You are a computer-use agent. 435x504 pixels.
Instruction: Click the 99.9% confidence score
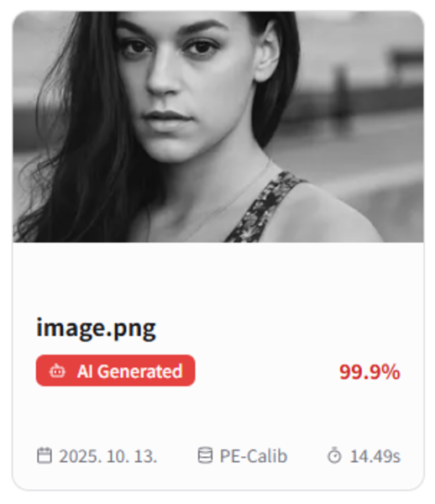pyautogui.click(x=369, y=372)
